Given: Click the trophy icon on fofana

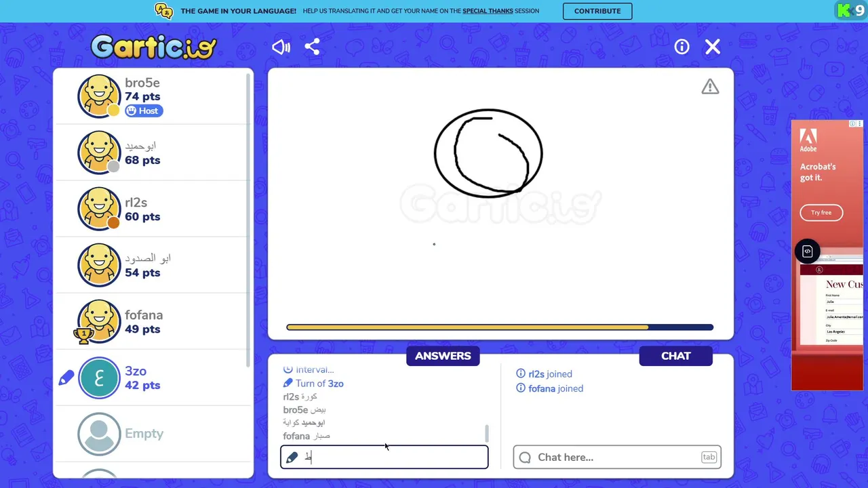Looking at the screenshot, I should tap(83, 335).
